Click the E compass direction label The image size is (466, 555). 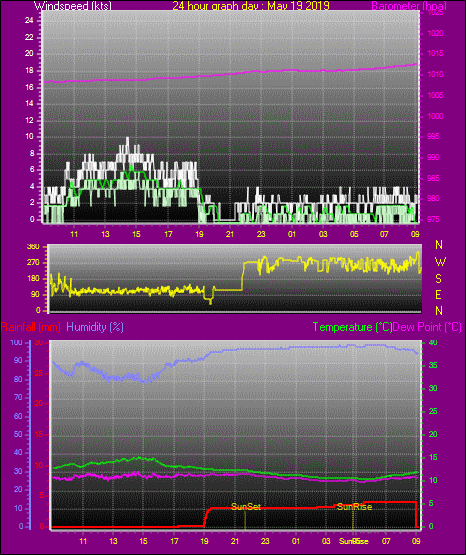pos(438,294)
